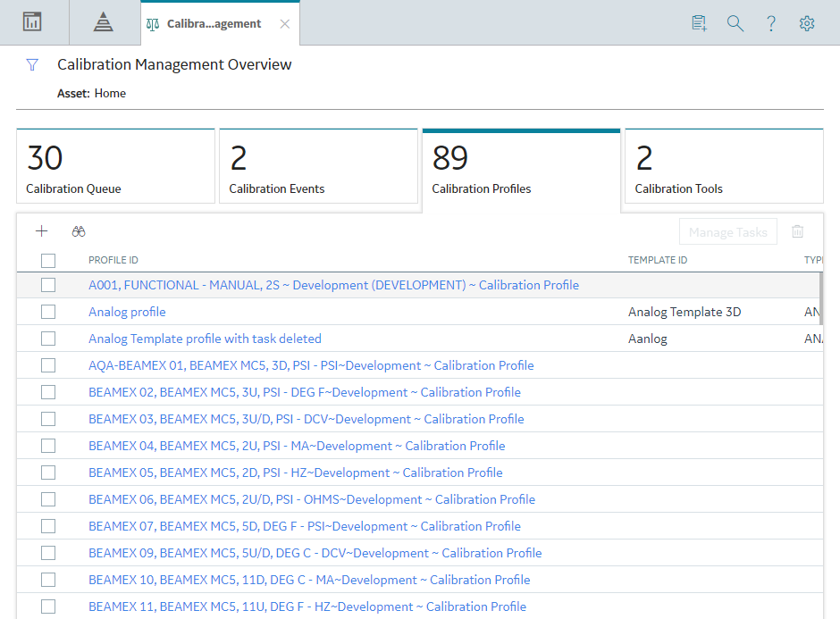The height and width of the screenshot is (619, 840).
Task: Open the asset hierarchy pyramid icon tab
Action: pyautogui.click(x=103, y=22)
